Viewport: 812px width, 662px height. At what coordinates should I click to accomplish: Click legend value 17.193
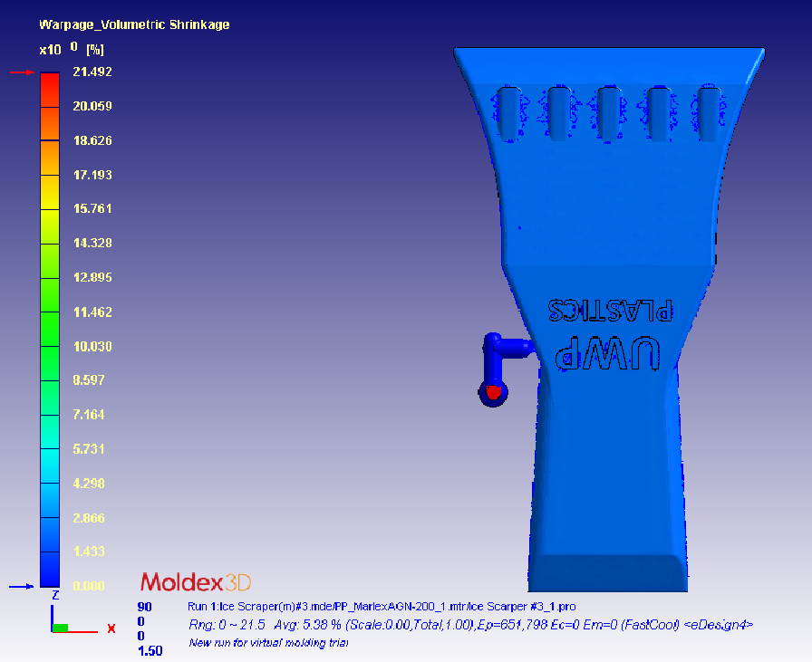pos(92,175)
